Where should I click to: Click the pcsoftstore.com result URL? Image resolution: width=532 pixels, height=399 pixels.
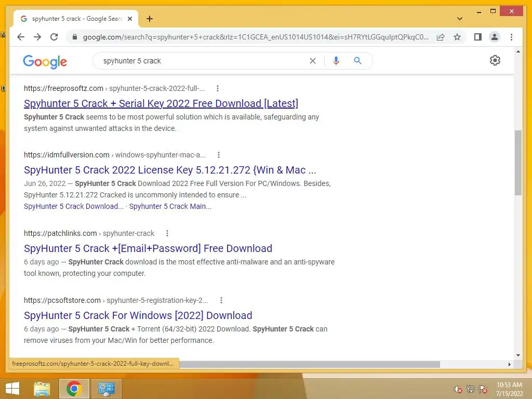(x=116, y=300)
